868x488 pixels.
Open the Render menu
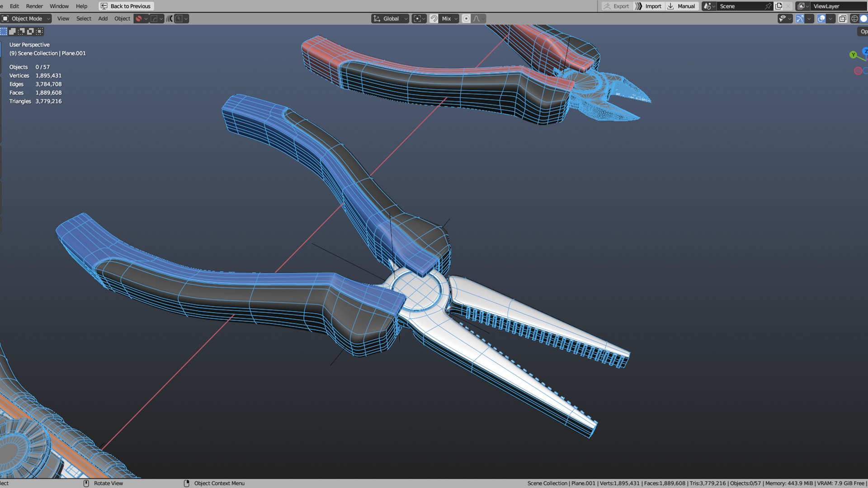click(x=34, y=6)
